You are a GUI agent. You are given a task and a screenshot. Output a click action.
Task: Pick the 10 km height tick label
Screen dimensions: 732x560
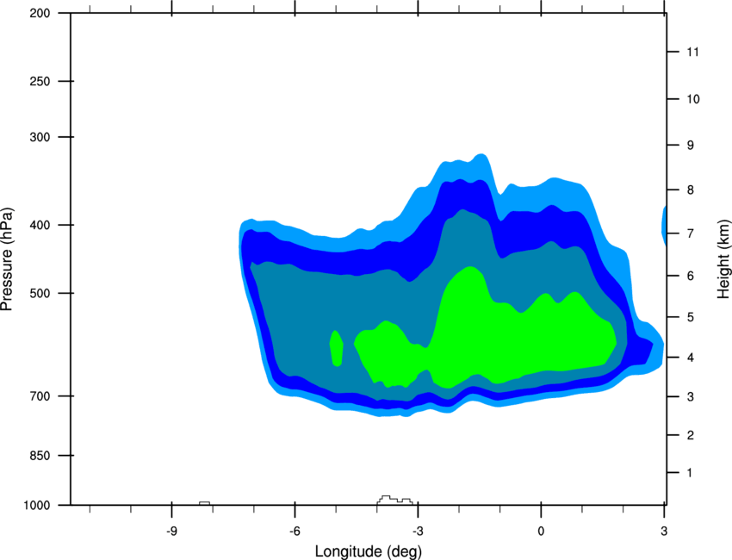click(693, 99)
